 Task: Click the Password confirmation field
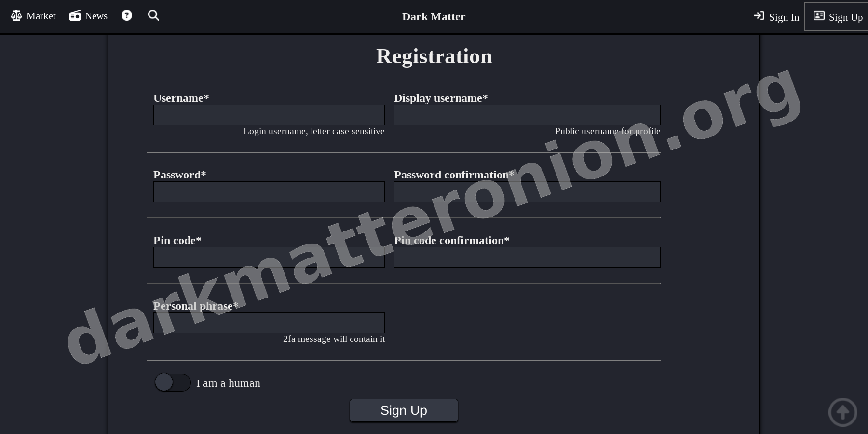tap(527, 191)
